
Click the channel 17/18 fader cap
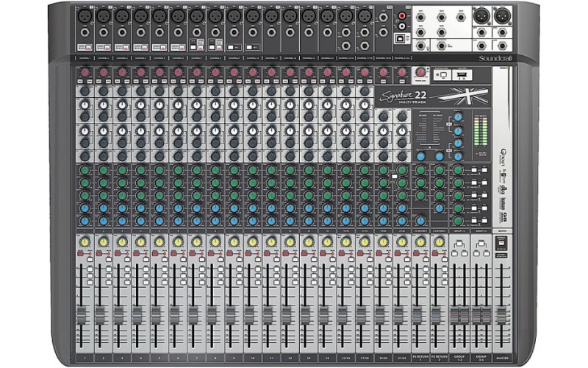click(x=361, y=316)
